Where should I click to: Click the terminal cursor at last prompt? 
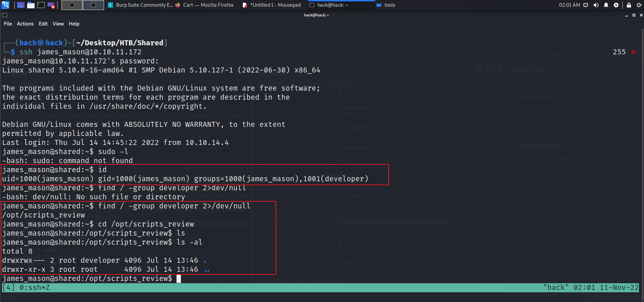(x=179, y=279)
